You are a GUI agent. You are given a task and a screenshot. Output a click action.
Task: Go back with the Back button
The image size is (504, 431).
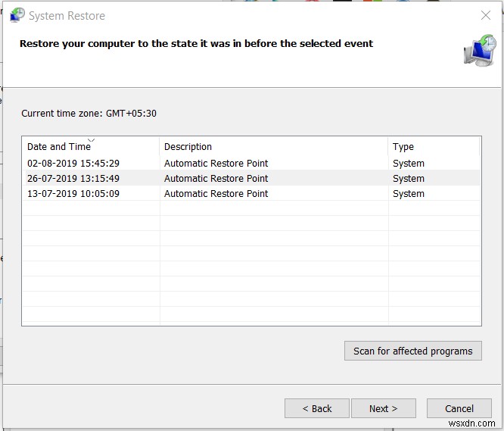point(317,408)
